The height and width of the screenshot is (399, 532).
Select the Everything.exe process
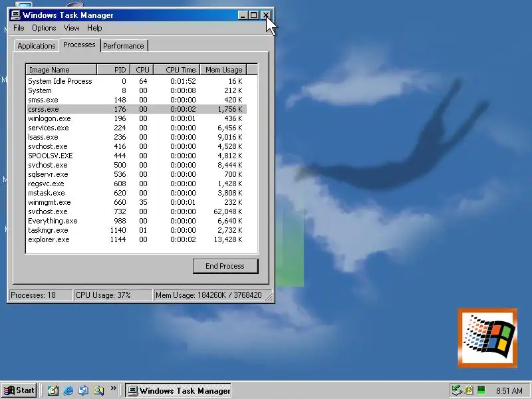point(137,221)
